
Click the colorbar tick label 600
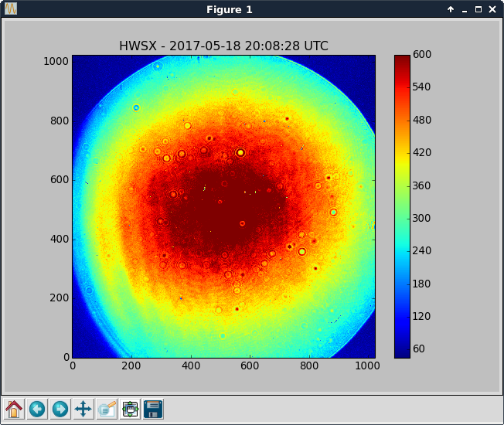[422, 54]
